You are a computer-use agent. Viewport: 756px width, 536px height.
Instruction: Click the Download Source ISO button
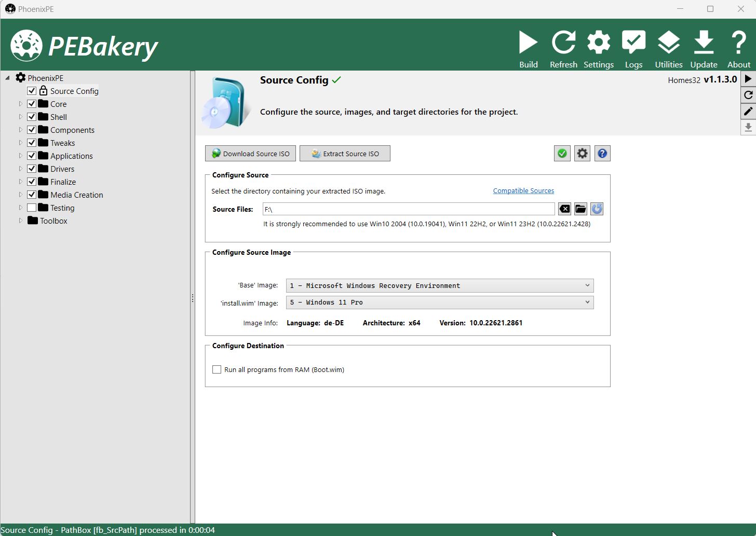(x=251, y=154)
